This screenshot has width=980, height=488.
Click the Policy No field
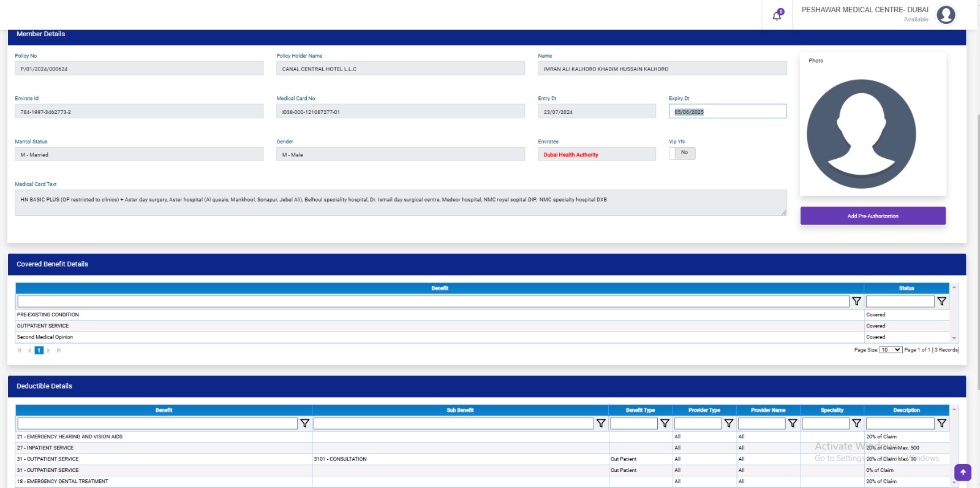(x=139, y=69)
